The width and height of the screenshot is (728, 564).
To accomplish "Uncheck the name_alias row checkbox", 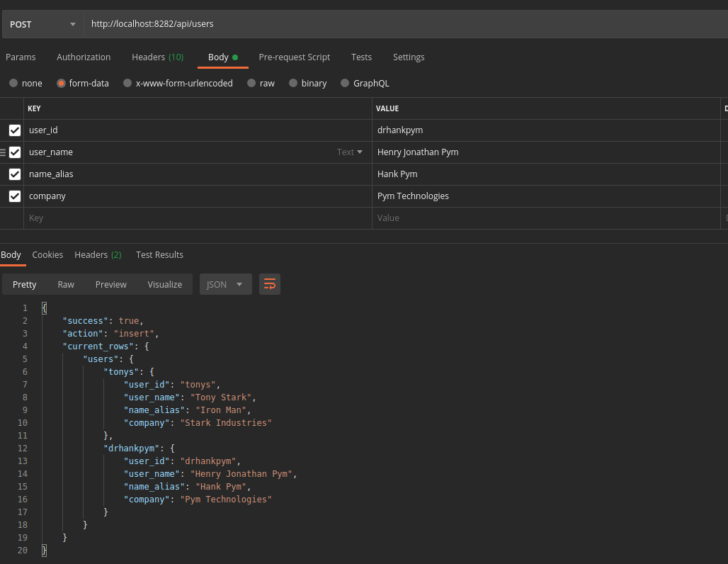I will click(x=15, y=174).
